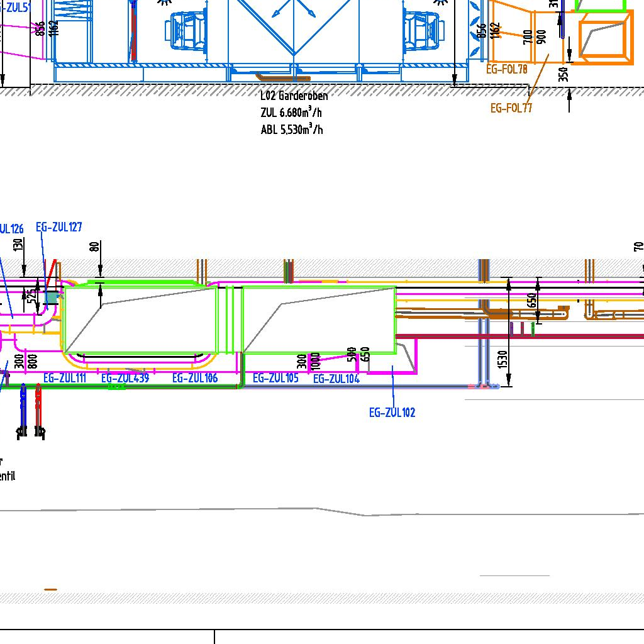The height and width of the screenshot is (644, 644).
Task: Select the EG-ZUL111 duct label
Action: tap(65, 378)
